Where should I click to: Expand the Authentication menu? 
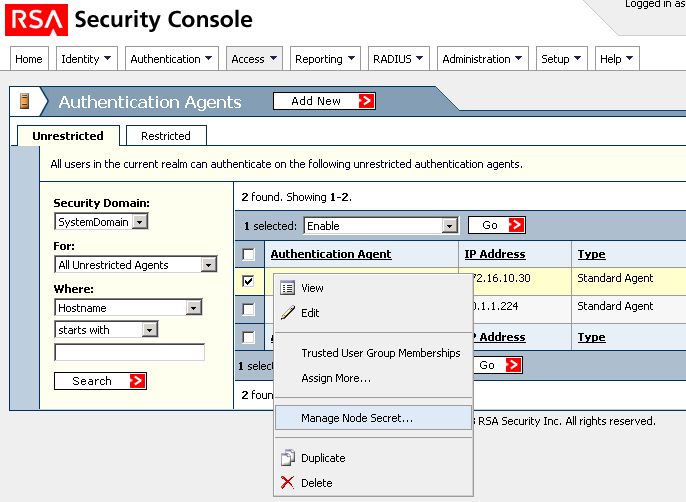click(172, 59)
